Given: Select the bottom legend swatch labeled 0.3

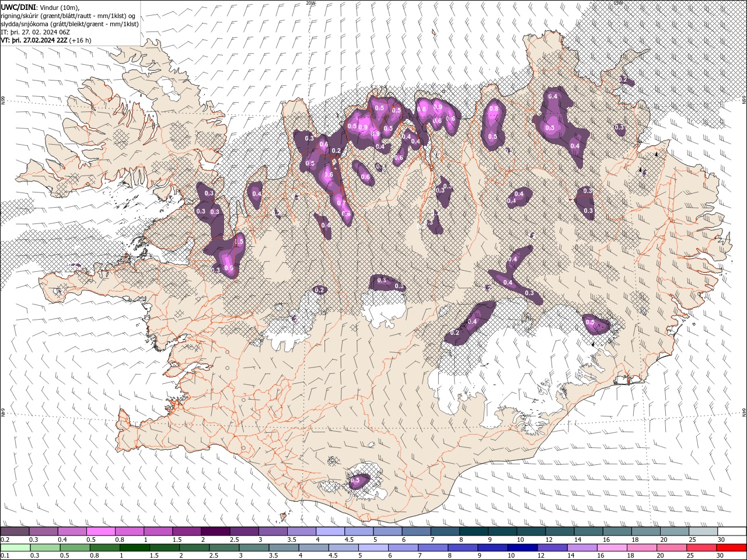Looking at the screenshot, I should (x=45, y=547).
